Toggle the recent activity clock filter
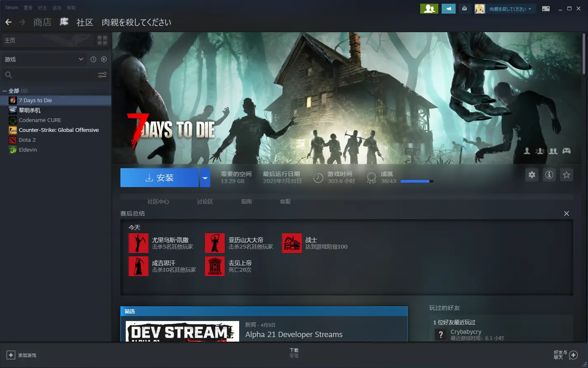The width and height of the screenshot is (588, 368). pos(93,59)
